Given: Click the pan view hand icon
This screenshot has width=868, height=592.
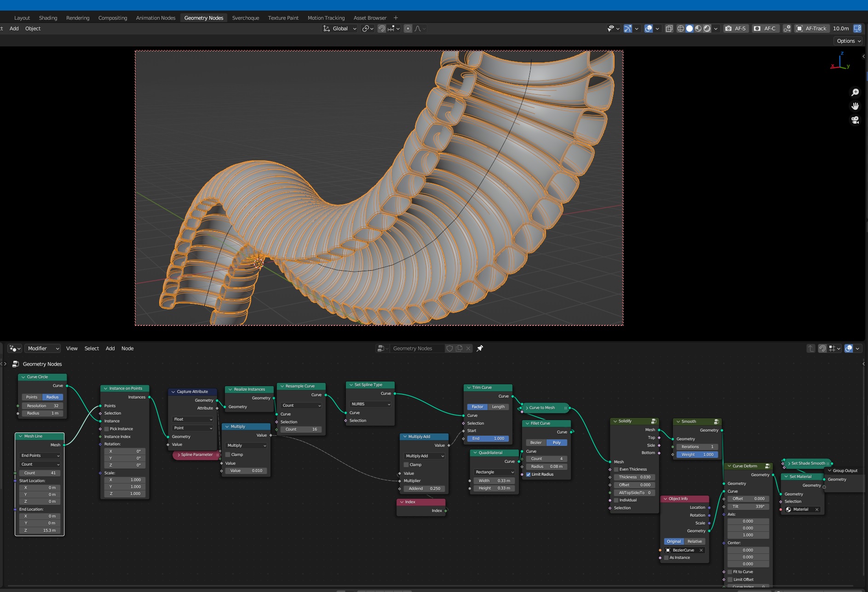Looking at the screenshot, I should [855, 106].
